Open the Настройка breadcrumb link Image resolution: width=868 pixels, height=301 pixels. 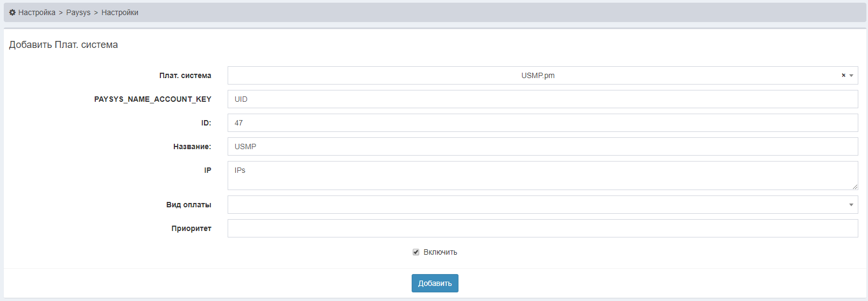click(37, 12)
